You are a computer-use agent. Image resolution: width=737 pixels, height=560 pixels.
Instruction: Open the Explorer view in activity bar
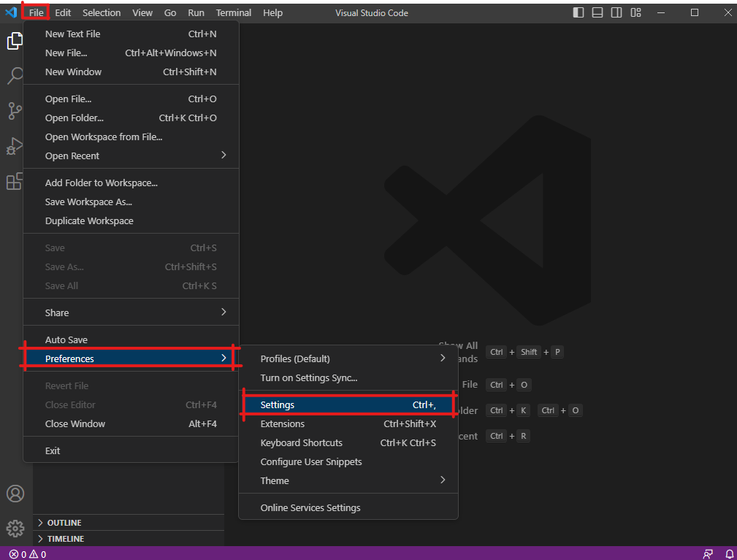pos(15,41)
